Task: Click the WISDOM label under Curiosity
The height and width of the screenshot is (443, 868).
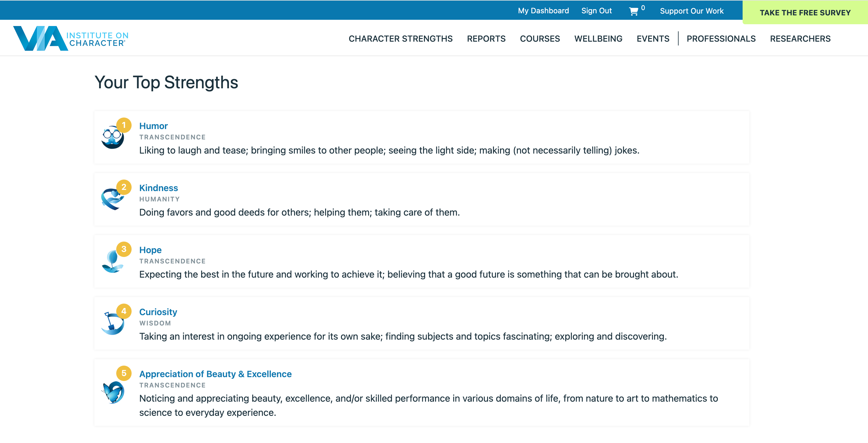Action: pos(155,323)
